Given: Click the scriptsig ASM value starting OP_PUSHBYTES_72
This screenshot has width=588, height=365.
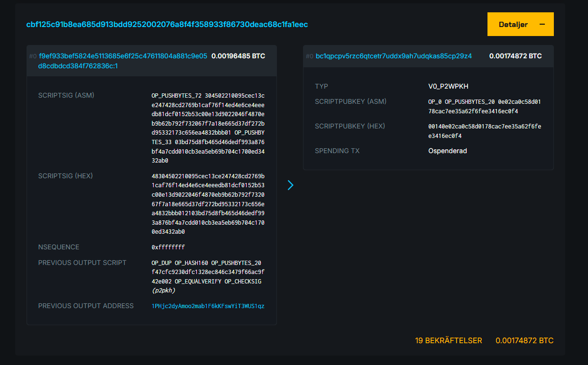Looking at the screenshot, I should [208, 128].
